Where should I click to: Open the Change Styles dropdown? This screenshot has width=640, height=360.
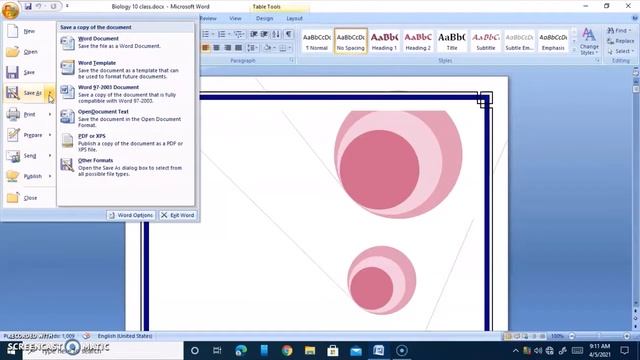coord(589,41)
